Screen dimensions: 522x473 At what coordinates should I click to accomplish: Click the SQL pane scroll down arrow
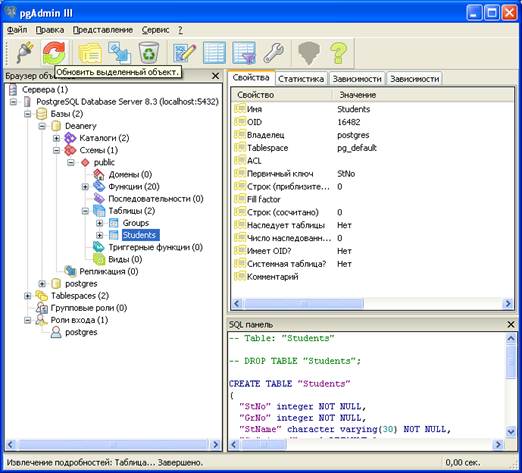pyautogui.click(x=510, y=432)
